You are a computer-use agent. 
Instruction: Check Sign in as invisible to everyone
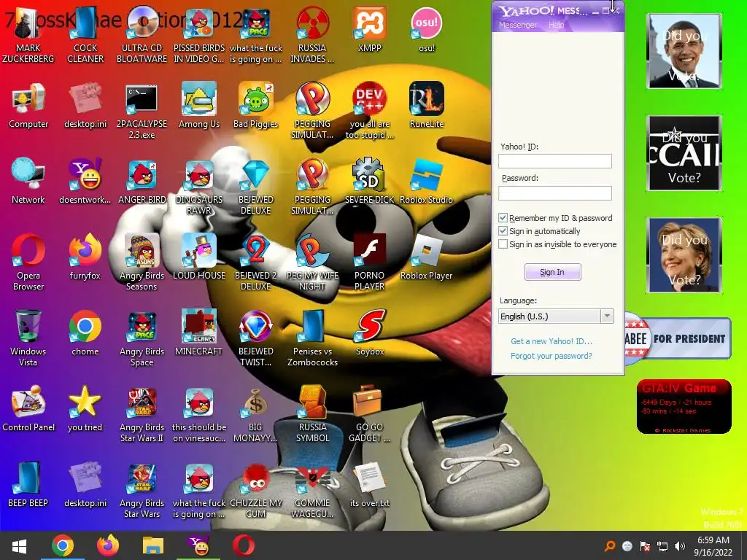click(503, 244)
